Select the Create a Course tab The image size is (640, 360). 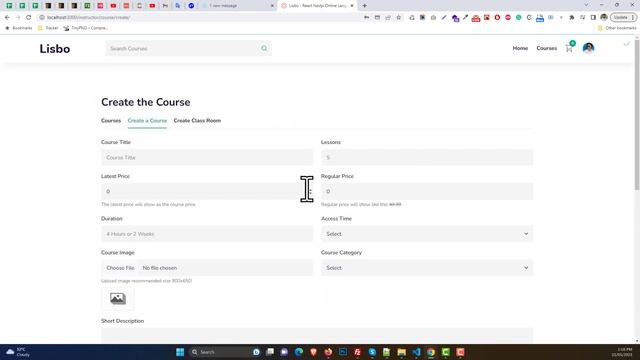(147, 121)
